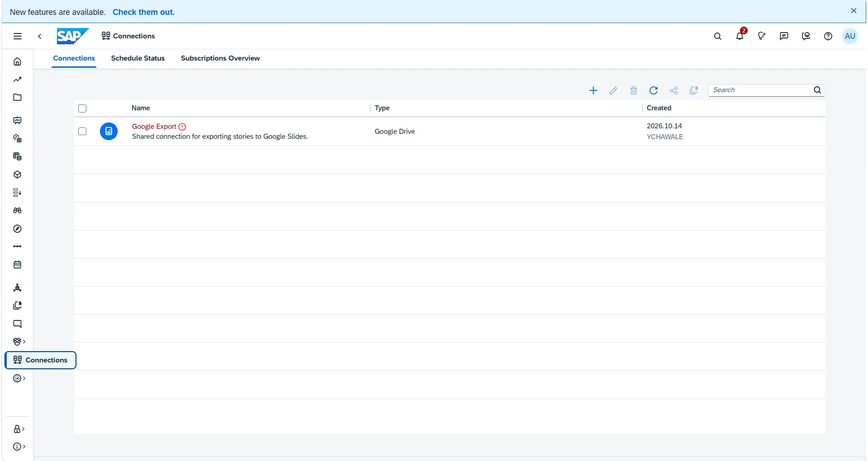The width and height of the screenshot is (868, 461).
Task: Open the Stories presentation icon in the sidebar
Action: point(18,120)
